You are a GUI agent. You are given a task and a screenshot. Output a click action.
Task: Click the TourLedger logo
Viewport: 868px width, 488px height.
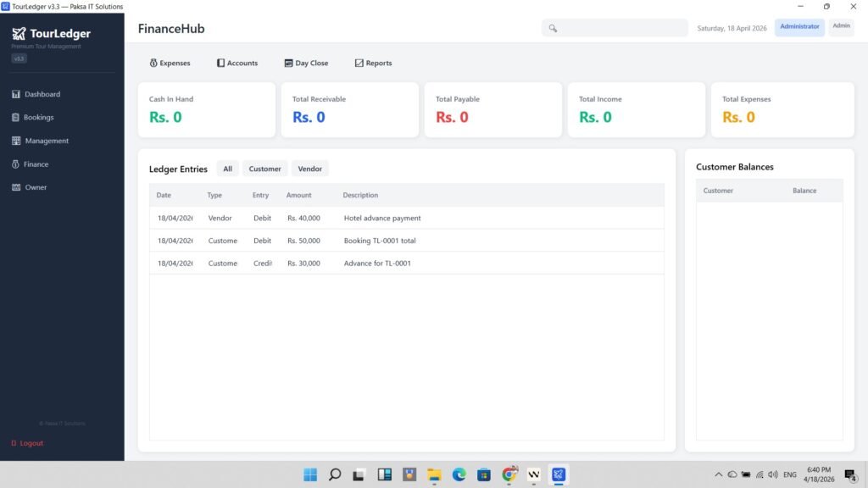coord(51,34)
